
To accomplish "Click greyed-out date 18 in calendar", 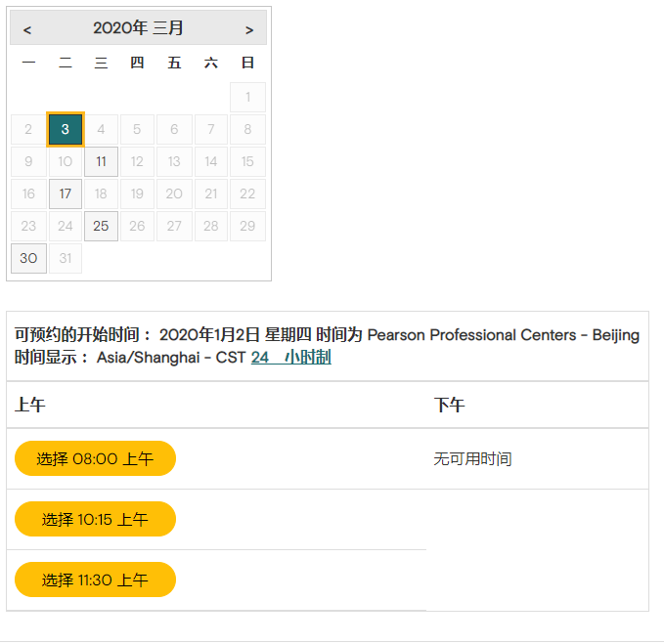I will tap(101, 193).
